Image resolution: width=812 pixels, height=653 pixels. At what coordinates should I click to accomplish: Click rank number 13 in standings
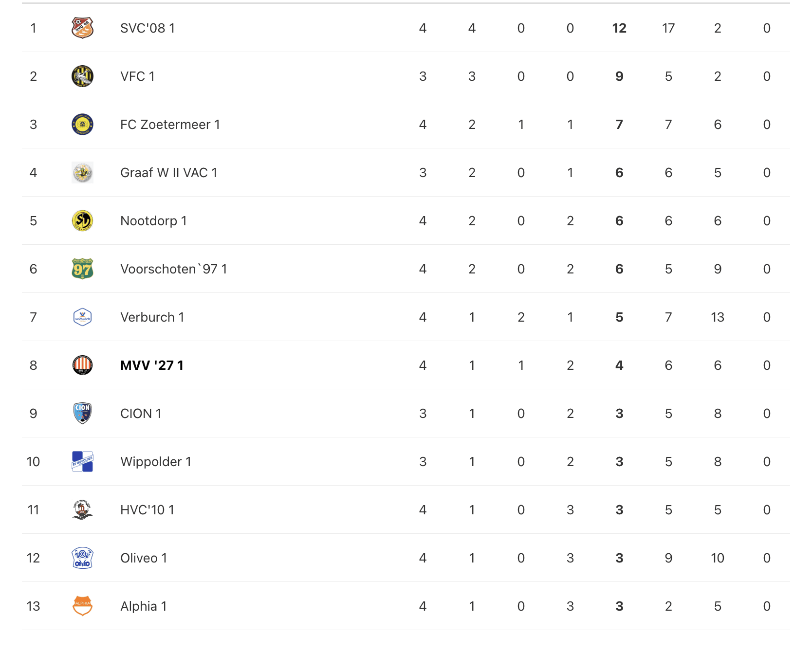tap(33, 606)
